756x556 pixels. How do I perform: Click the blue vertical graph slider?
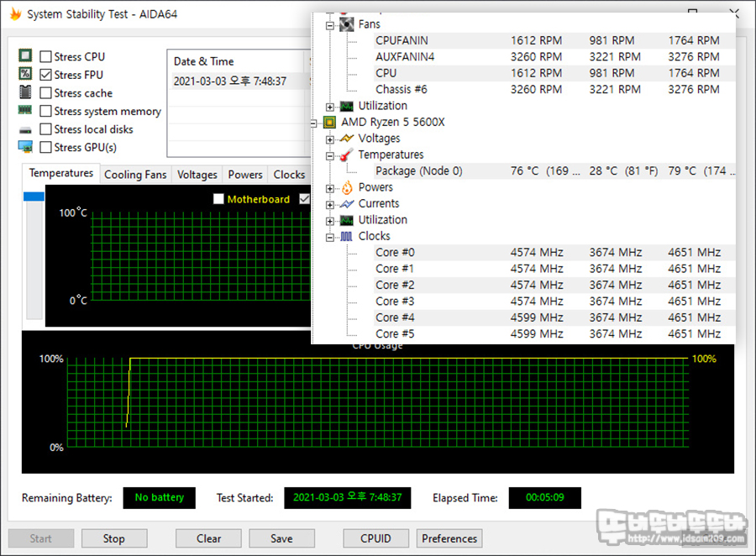(34, 197)
